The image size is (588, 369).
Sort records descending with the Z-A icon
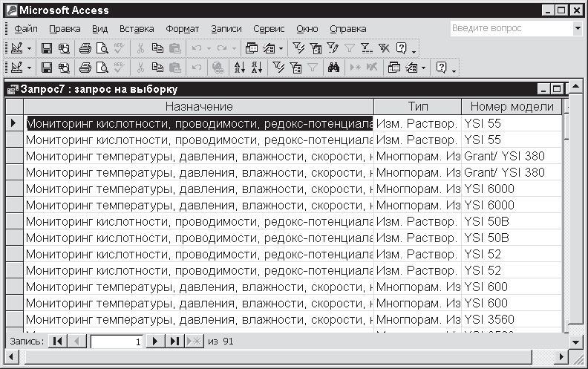click(256, 68)
